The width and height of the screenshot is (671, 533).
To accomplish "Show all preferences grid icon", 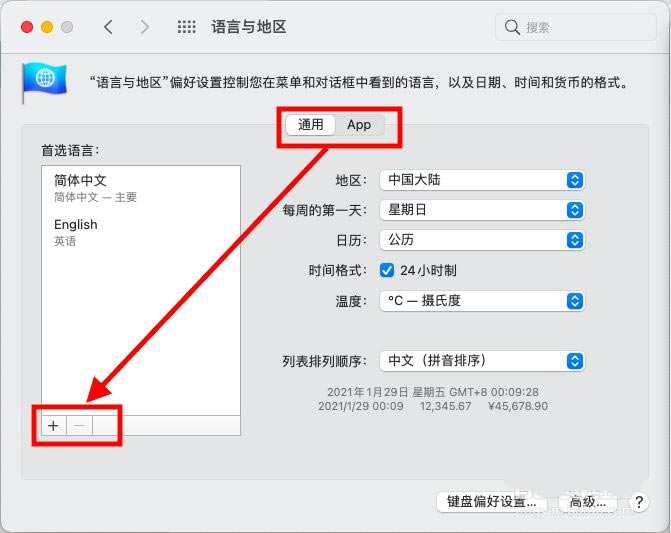I will [187, 27].
